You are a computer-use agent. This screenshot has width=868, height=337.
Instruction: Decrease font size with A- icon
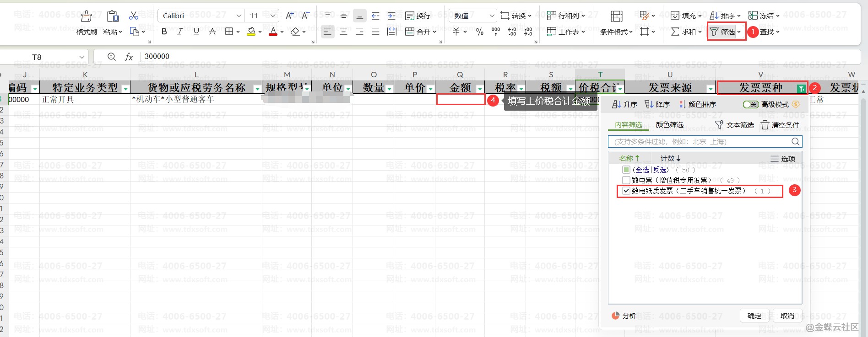305,16
